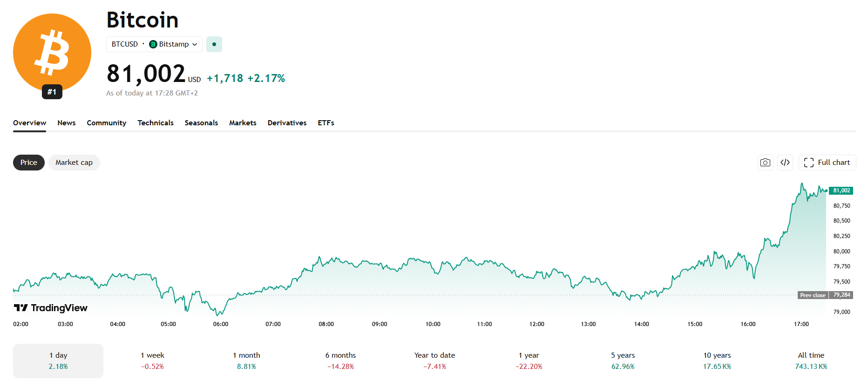Click the Prev close 79,284 label
The height and width of the screenshot is (388, 868).
pyautogui.click(x=825, y=295)
